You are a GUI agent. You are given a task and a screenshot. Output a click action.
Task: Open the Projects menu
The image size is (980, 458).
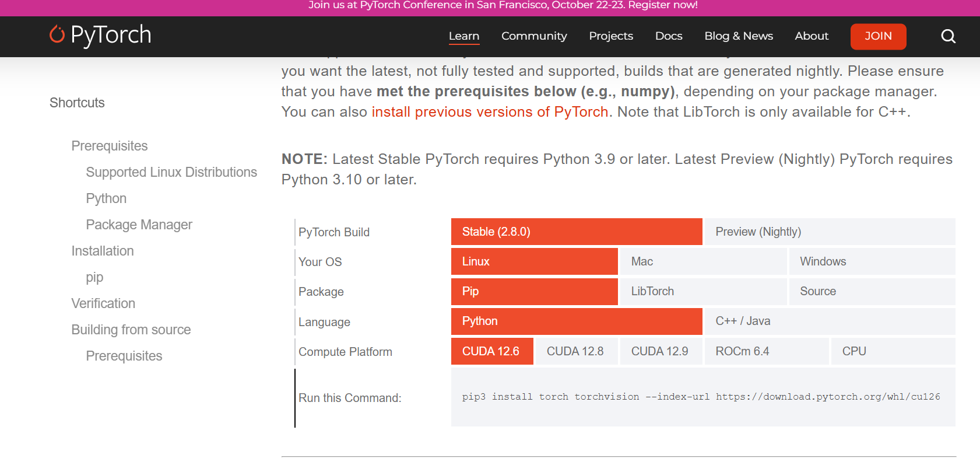(611, 36)
